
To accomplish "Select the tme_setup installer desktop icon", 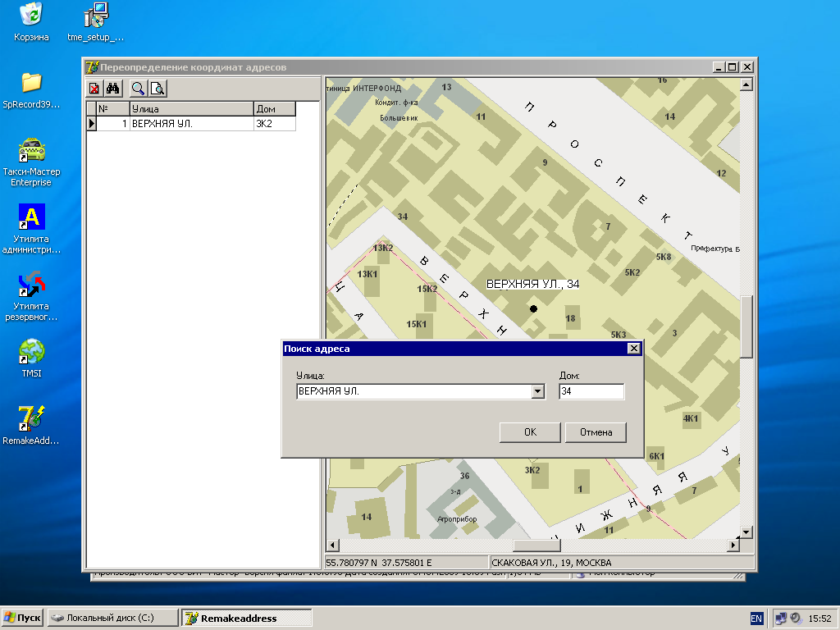I will pyautogui.click(x=96, y=15).
